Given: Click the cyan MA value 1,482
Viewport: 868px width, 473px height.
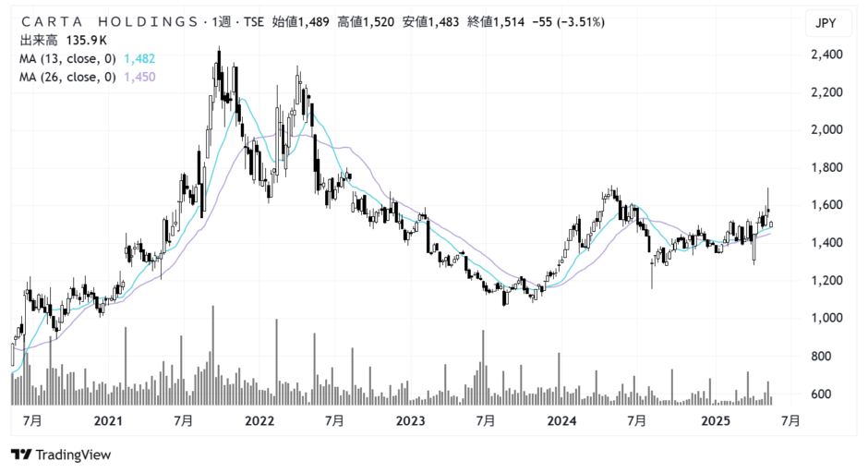Looking at the screenshot, I should (x=139, y=59).
